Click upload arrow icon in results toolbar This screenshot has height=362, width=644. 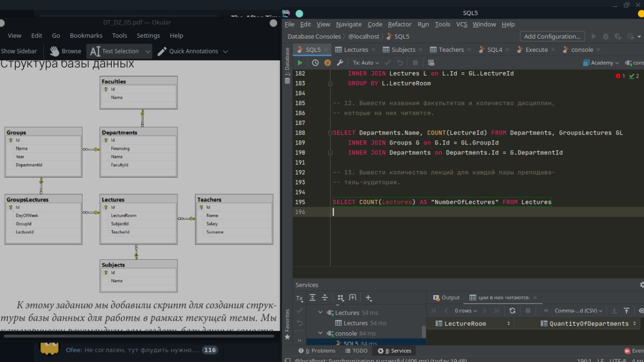pos(626,311)
